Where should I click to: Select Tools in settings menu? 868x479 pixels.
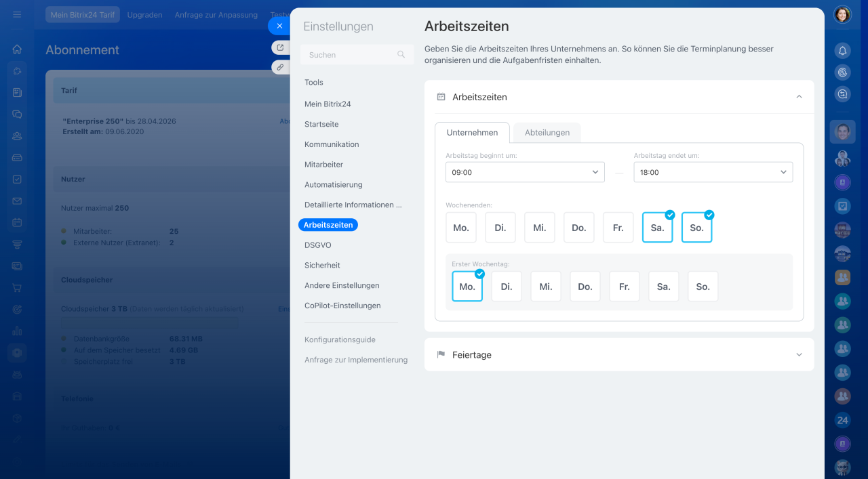(x=314, y=83)
